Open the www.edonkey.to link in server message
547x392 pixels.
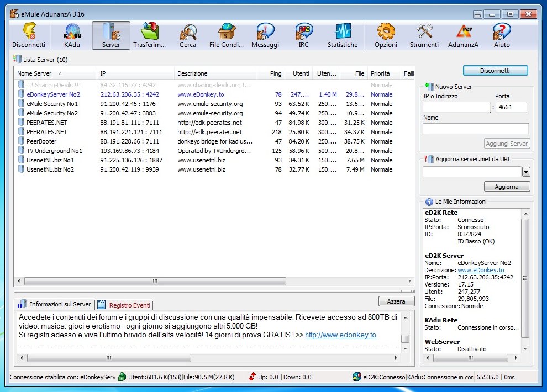pyautogui.click(x=340, y=335)
